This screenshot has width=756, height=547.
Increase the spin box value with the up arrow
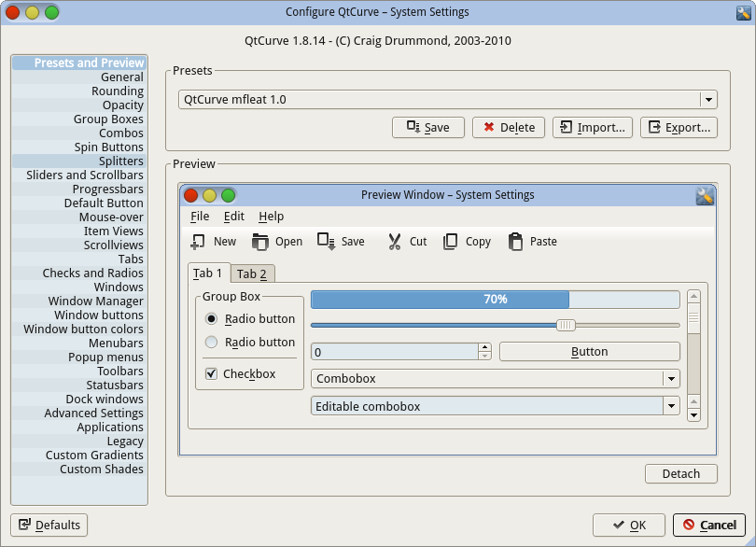[485, 347]
